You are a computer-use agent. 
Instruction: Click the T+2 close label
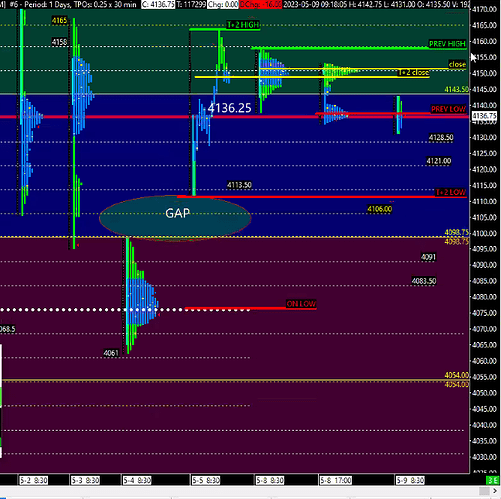tap(413, 72)
